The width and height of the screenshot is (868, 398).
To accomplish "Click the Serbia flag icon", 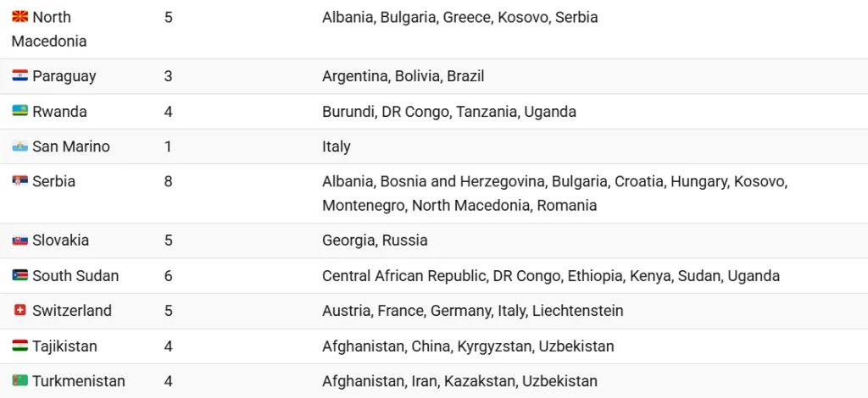I will click(20, 181).
